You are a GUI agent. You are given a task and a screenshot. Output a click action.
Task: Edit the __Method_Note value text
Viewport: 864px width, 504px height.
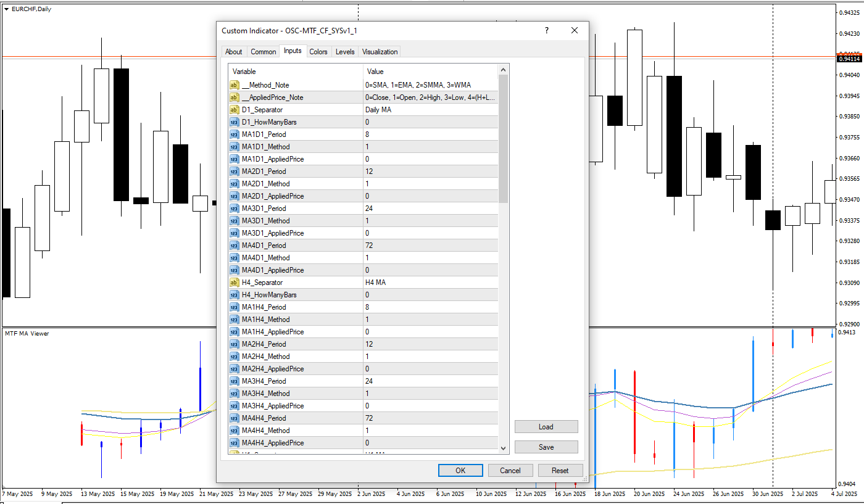tap(431, 85)
